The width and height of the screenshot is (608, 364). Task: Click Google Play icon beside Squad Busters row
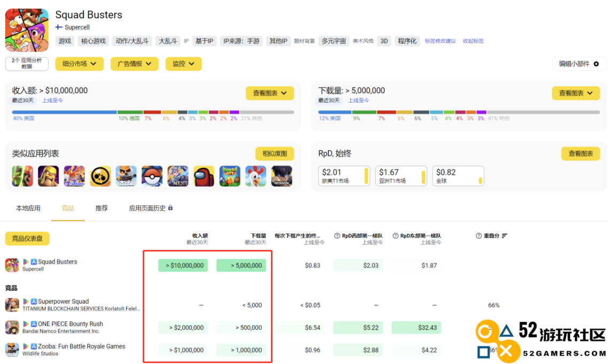[26, 262]
